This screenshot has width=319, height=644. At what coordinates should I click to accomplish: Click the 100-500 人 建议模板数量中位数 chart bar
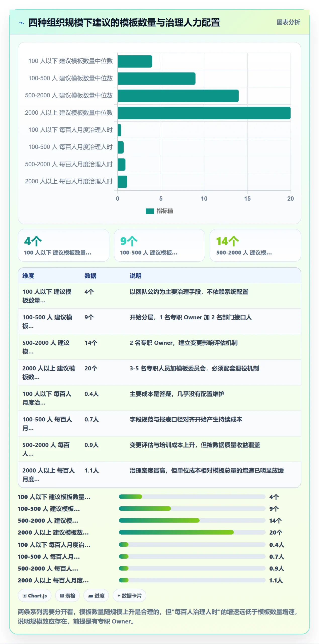point(156,78)
